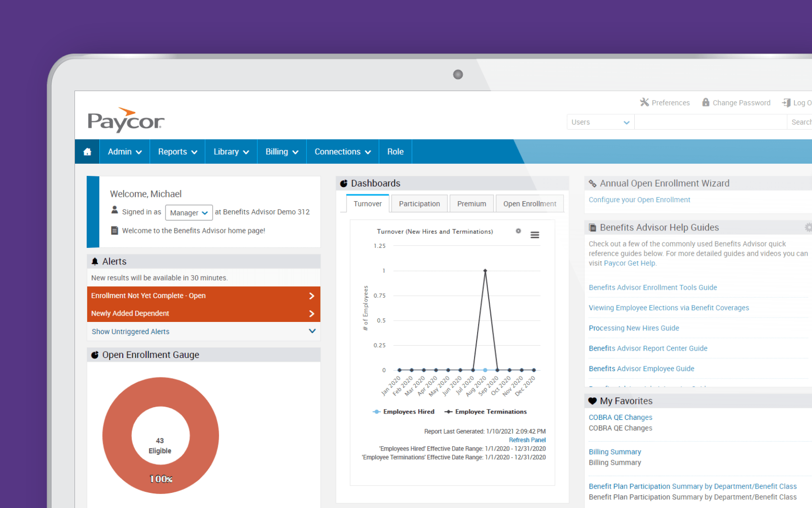Viewport: 812px width, 508px height.
Task: Click Change Password link
Action: [x=741, y=103]
